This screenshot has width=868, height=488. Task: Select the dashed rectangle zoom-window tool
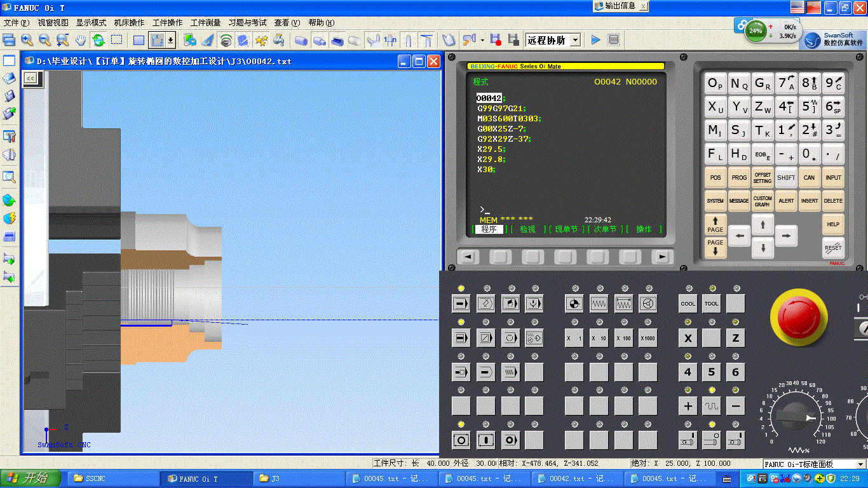[x=116, y=40]
